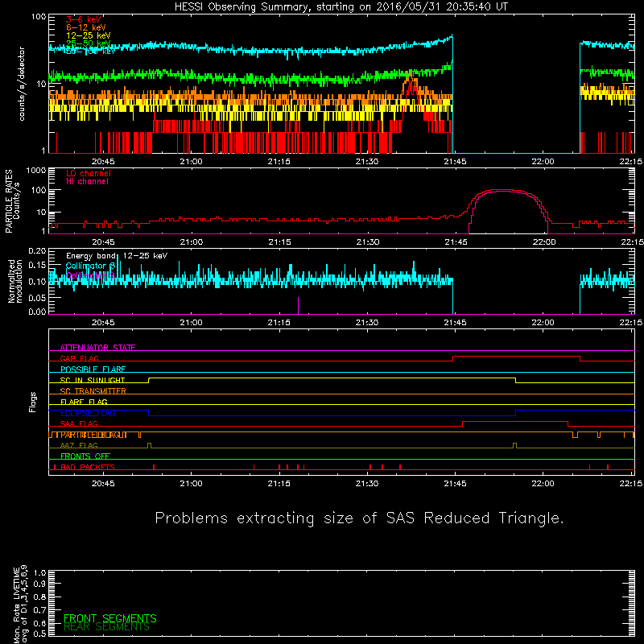
Task: Select the 'HI channel' legend entry
Action: click(87, 182)
